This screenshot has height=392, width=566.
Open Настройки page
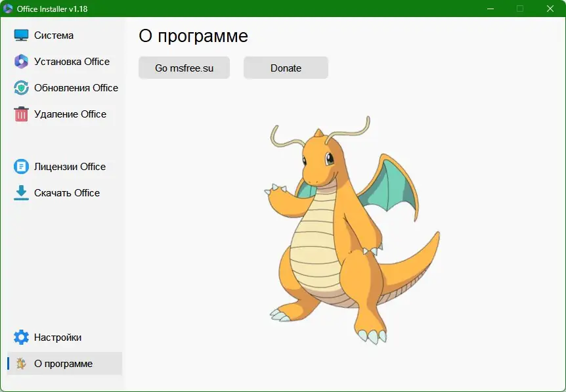pos(64,337)
